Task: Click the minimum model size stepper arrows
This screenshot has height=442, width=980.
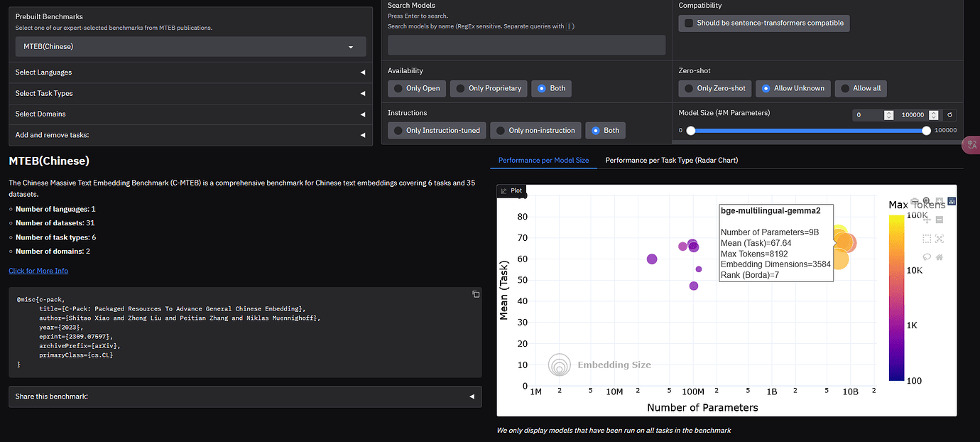Action: [888, 115]
